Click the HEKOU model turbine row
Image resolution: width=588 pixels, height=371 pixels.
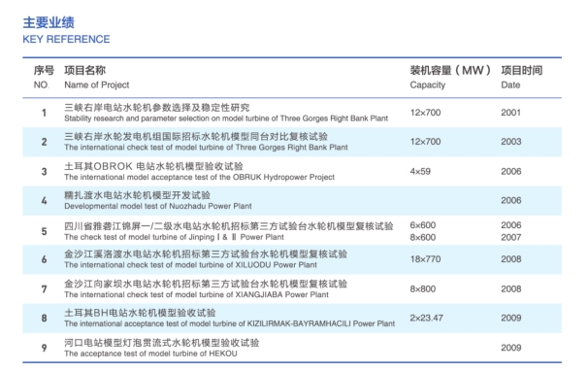pos(292,348)
